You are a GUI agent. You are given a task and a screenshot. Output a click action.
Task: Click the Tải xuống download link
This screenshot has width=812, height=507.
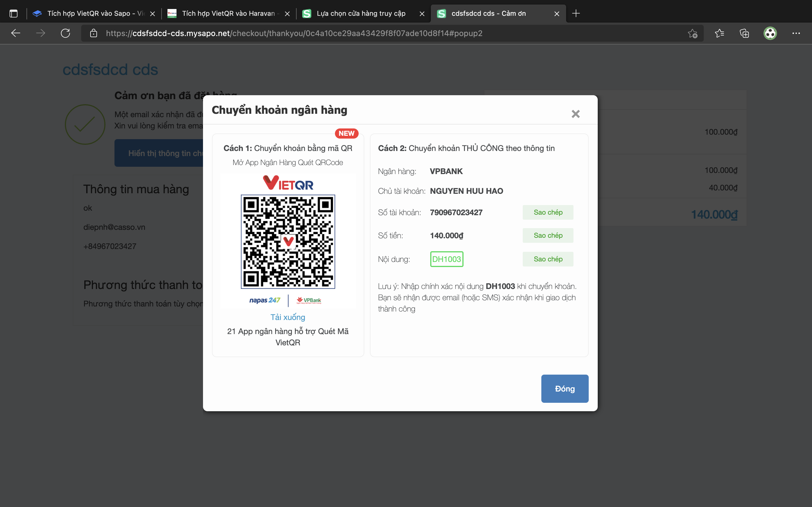click(288, 317)
